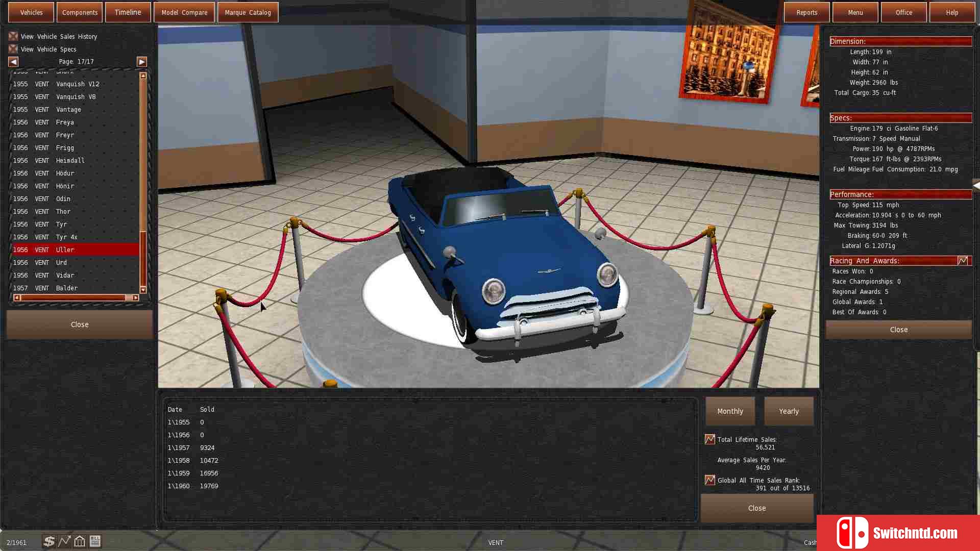Open the Help button
980x551 pixels.
[952, 12]
